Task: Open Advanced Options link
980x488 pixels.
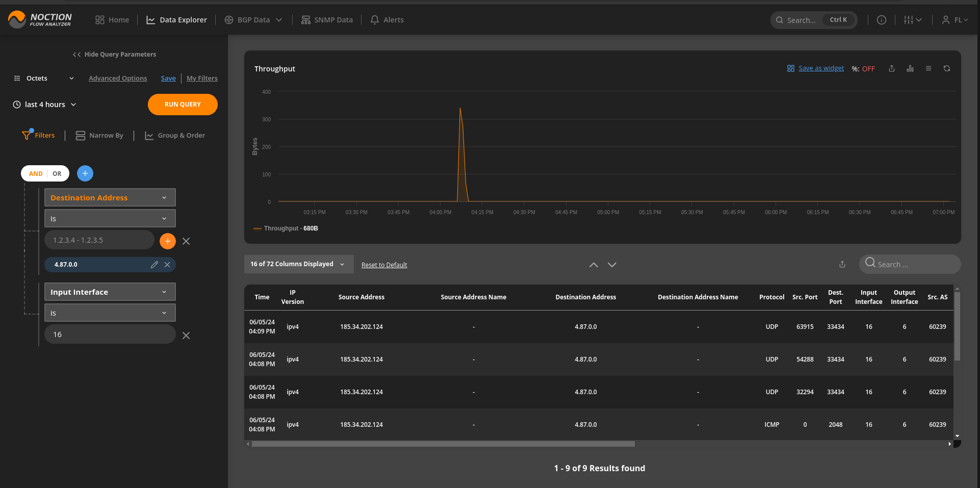Action: [118, 78]
